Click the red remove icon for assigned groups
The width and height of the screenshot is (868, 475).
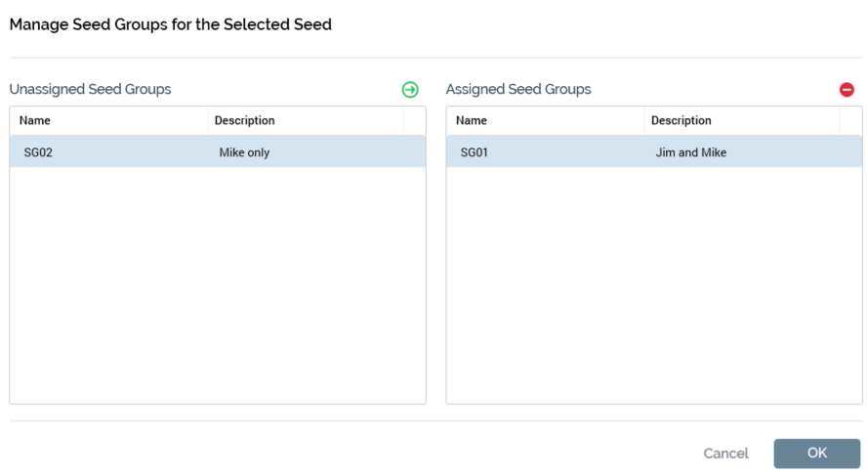pyautogui.click(x=847, y=90)
